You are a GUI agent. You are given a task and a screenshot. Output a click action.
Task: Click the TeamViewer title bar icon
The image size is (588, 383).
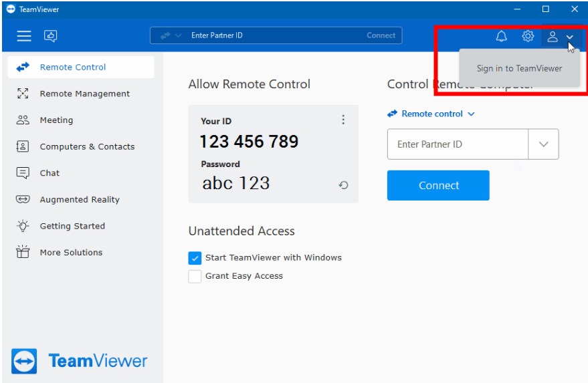11,9
